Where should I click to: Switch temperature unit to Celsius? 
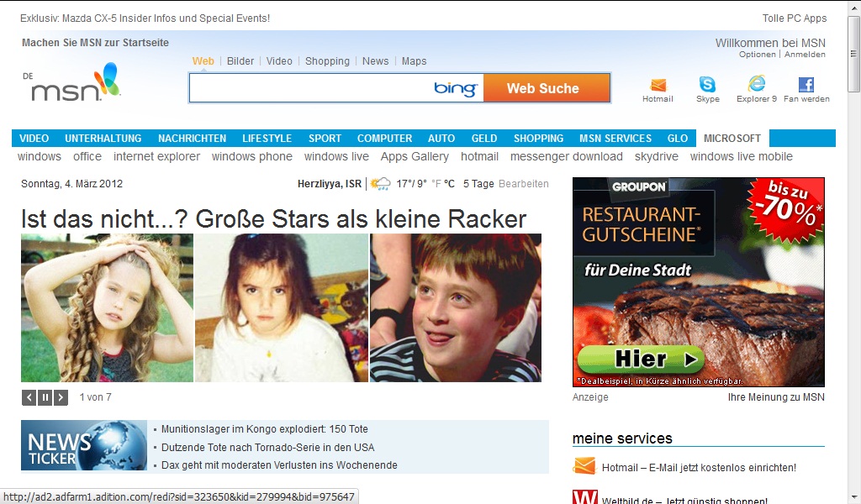(449, 184)
